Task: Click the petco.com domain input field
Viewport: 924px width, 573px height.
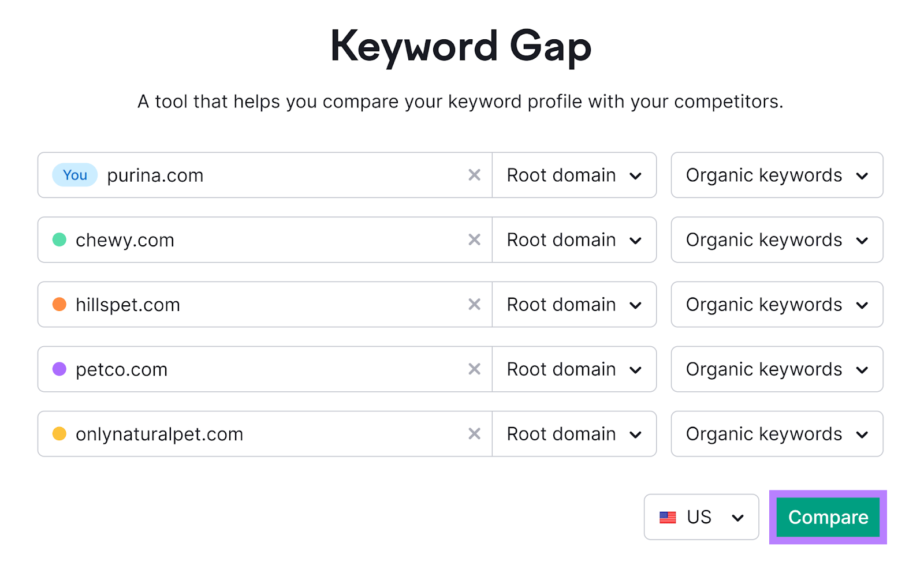Action: tap(260, 369)
